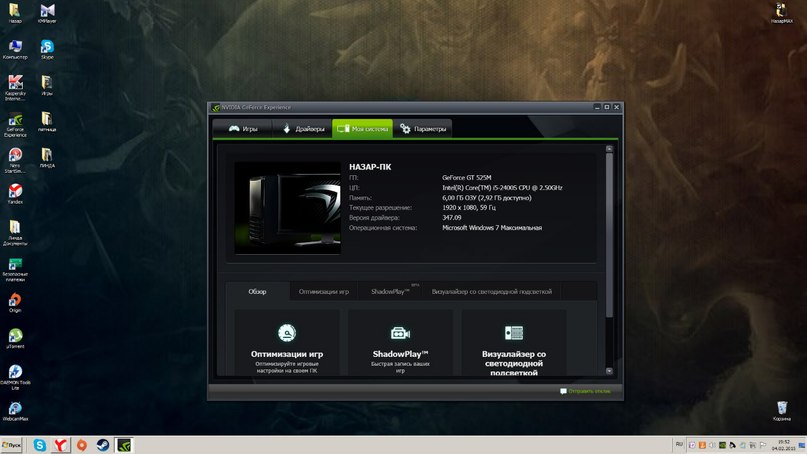Click the Skype taskbar icon
Viewport: 807px width, 454px height.
point(40,445)
